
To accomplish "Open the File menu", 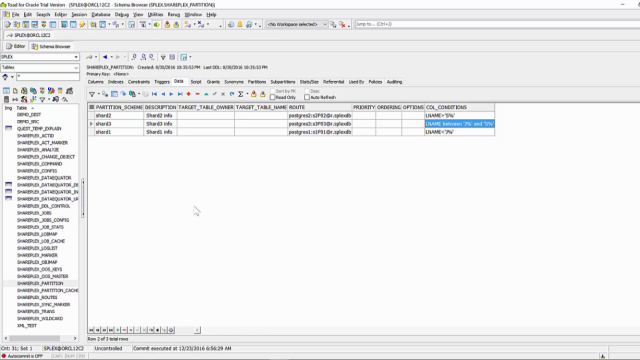I will (16, 15).
